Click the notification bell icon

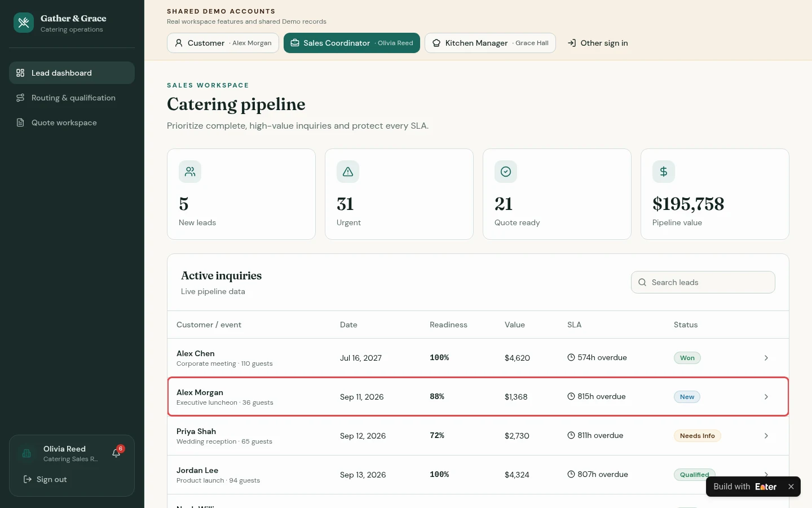click(116, 453)
